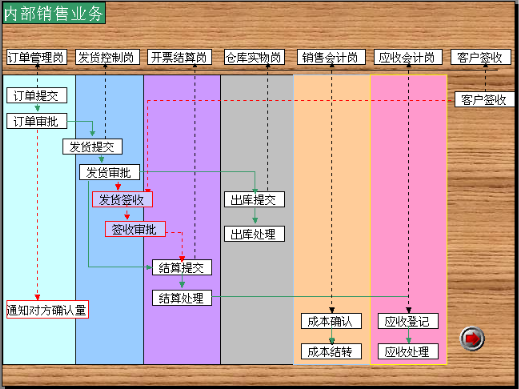Click the 结算提交 box
519x389 pixels.
click(x=182, y=267)
